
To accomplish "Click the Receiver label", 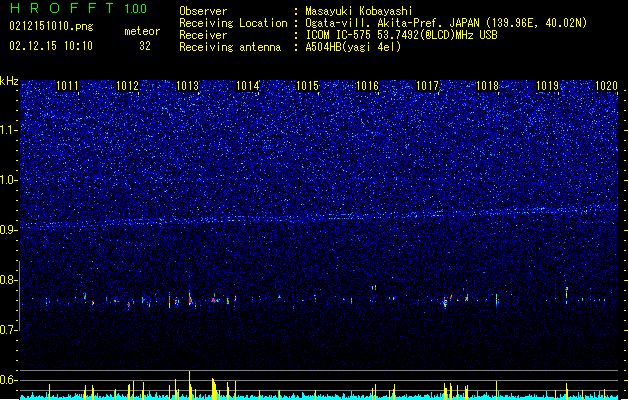I will 203,35.
